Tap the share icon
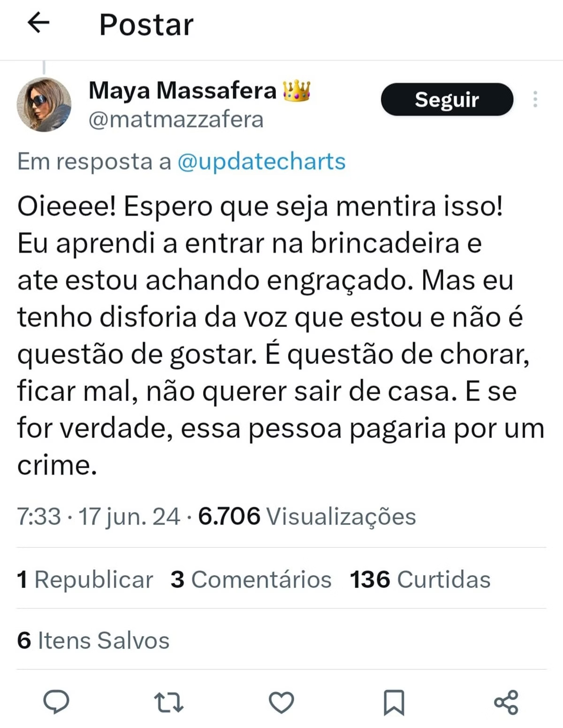 click(x=506, y=702)
